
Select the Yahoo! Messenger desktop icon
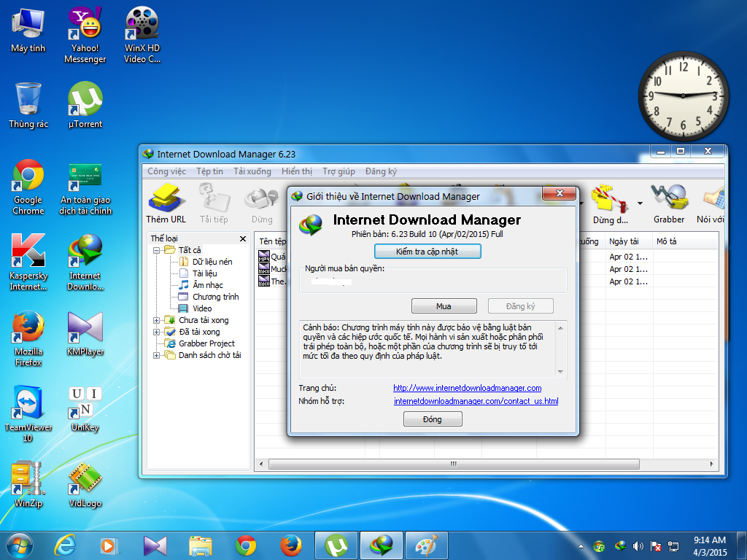[x=85, y=35]
